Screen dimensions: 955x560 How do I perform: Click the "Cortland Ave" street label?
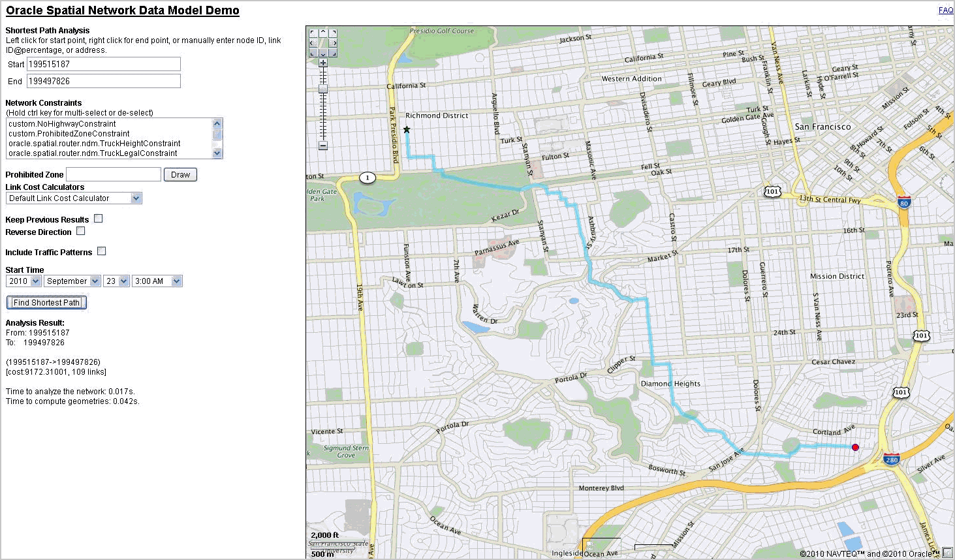(x=834, y=430)
